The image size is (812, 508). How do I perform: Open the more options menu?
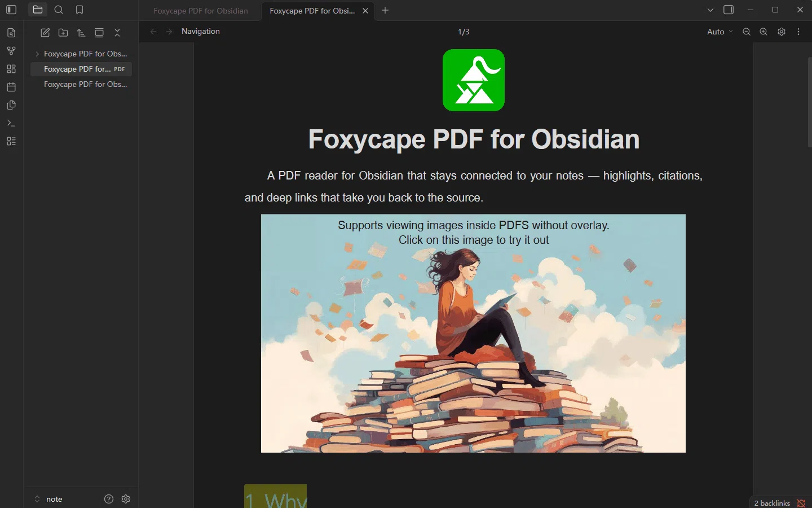pyautogui.click(x=798, y=32)
